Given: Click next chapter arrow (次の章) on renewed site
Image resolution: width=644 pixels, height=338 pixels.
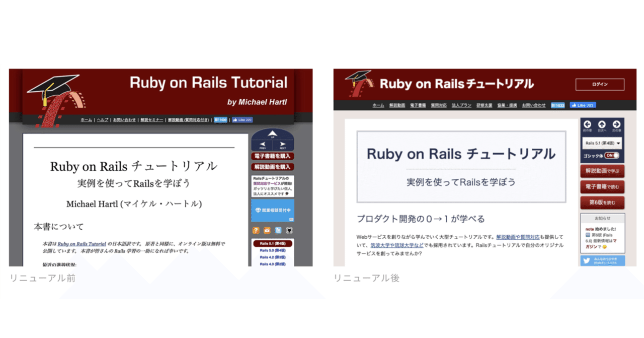Looking at the screenshot, I should click(616, 124).
